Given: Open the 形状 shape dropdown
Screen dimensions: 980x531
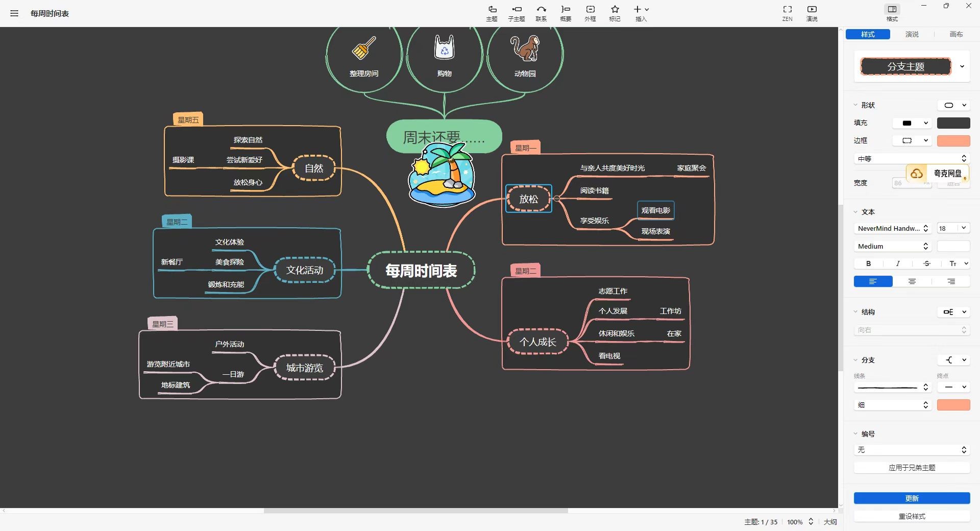Looking at the screenshot, I should click(953, 105).
